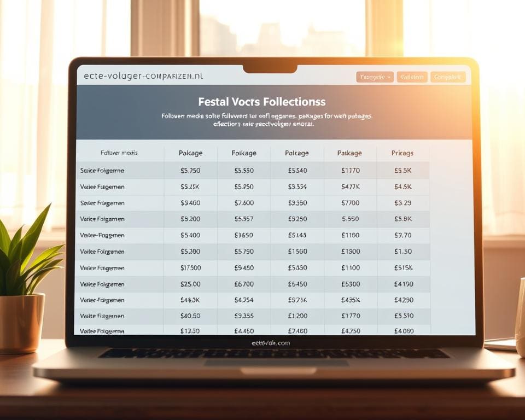Select the $1.50 price cell

click(403, 252)
